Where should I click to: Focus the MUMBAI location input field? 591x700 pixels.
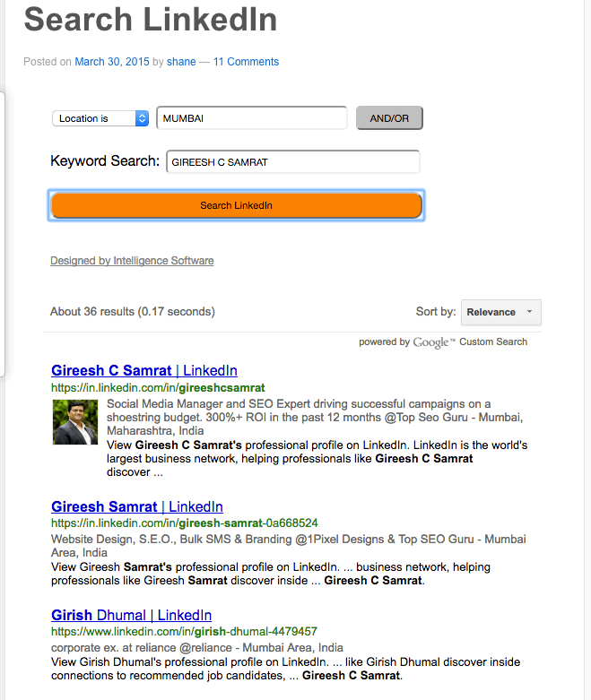tap(251, 118)
